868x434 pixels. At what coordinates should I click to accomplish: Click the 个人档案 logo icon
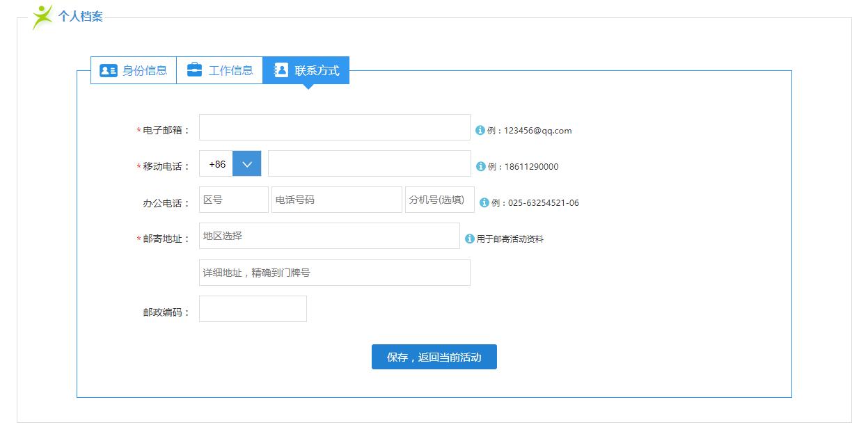(x=42, y=17)
